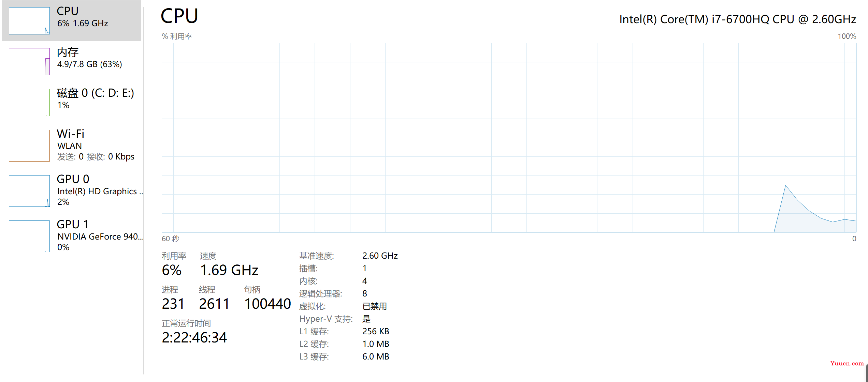Click the 速度 label
The height and width of the screenshot is (382, 868).
pos(208,256)
